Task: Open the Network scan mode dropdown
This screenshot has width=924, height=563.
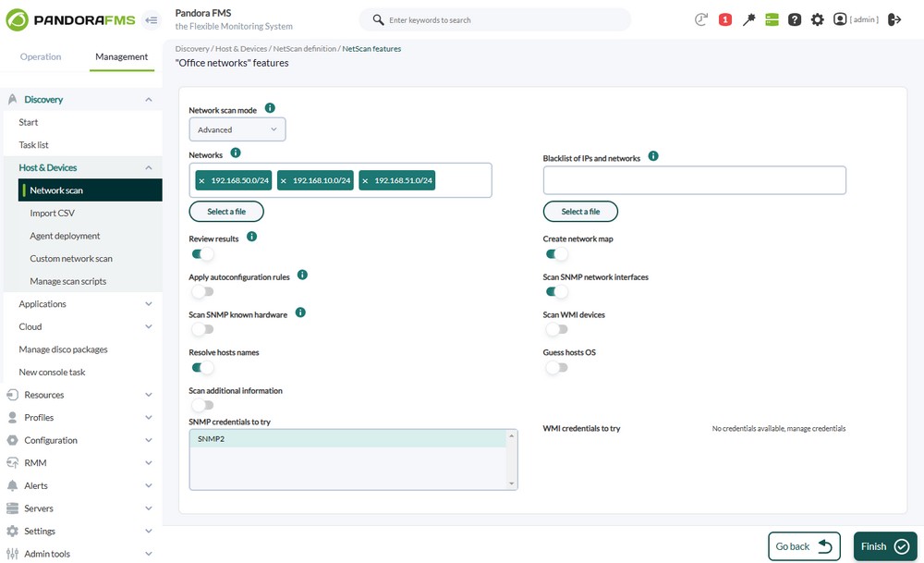Action: [237, 129]
